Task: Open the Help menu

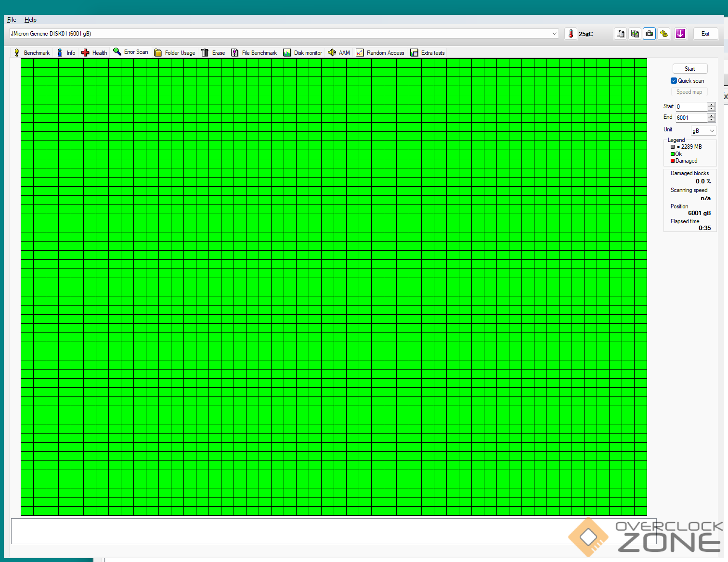Action: (x=30, y=20)
